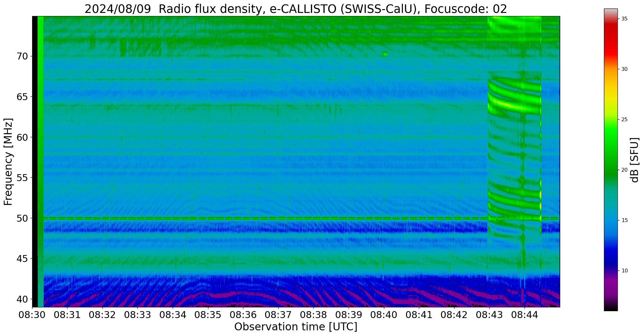This screenshot has width=644, height=336.
Task: Click the "Observation time [UTC]" x-axis label
Action: click(296, 327)
